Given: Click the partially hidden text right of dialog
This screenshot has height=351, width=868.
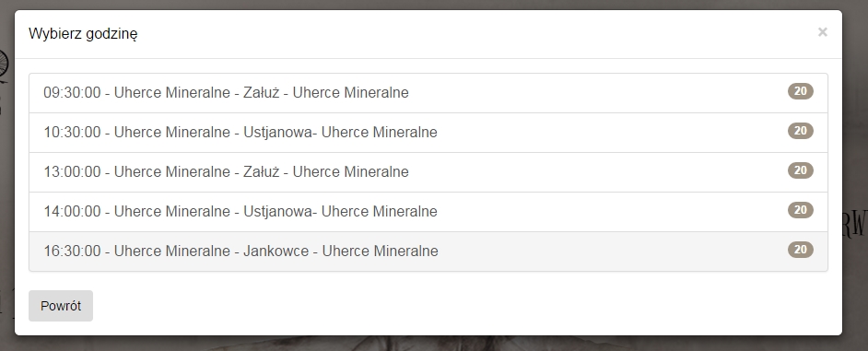Looking at the screenshot, I should pyautogui.click(x=855, y=224).
